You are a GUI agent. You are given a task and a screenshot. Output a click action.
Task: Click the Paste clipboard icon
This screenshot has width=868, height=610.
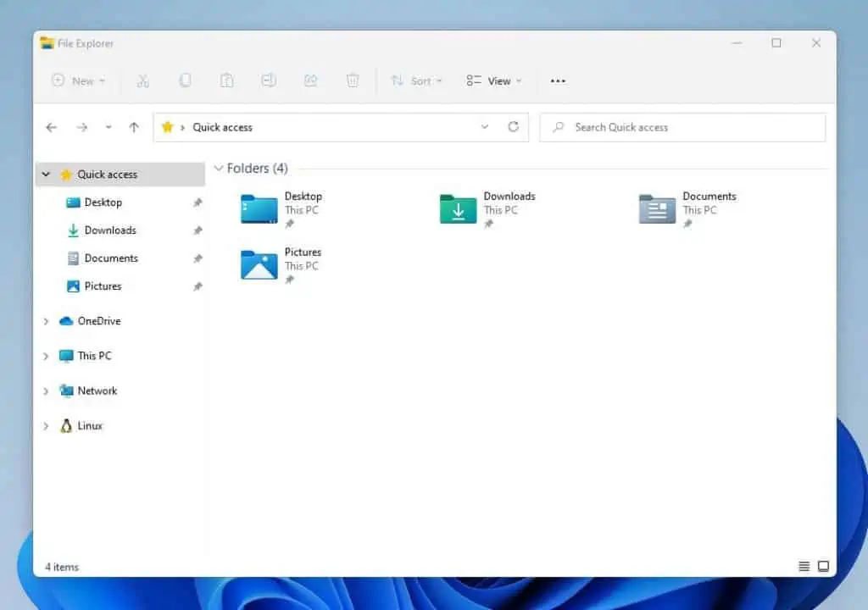pos(226,80)
